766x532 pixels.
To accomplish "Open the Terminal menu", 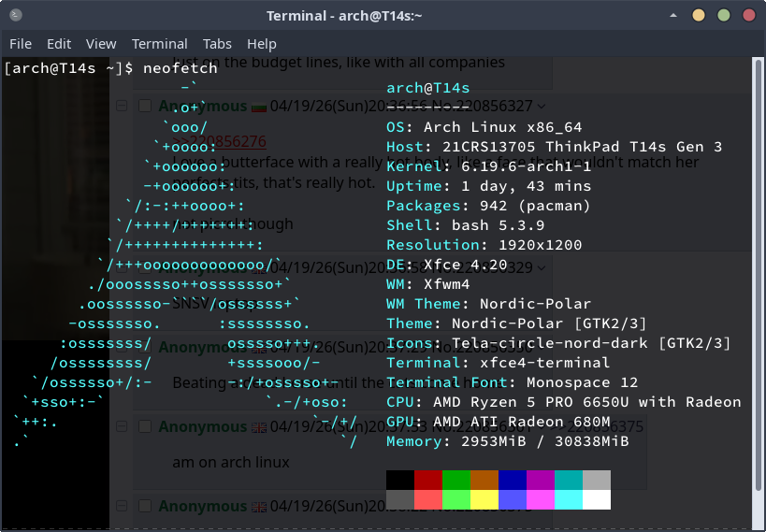I will click(x=160, y=44).
